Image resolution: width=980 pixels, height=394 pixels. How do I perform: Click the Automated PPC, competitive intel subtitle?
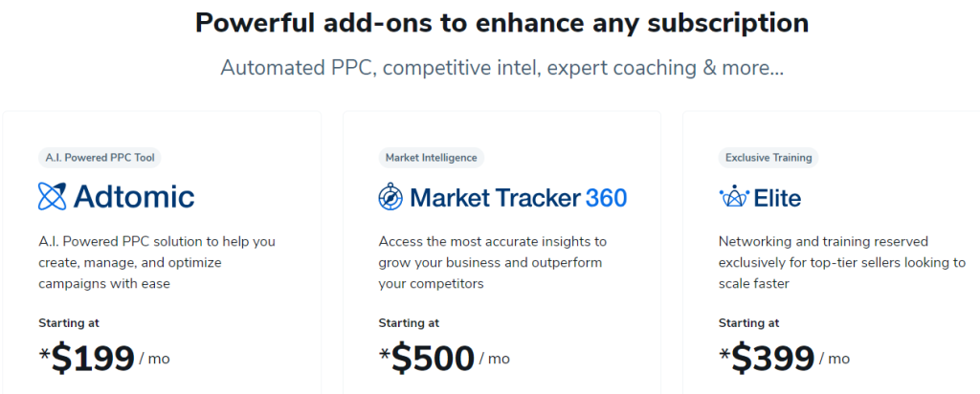point(501,68)
